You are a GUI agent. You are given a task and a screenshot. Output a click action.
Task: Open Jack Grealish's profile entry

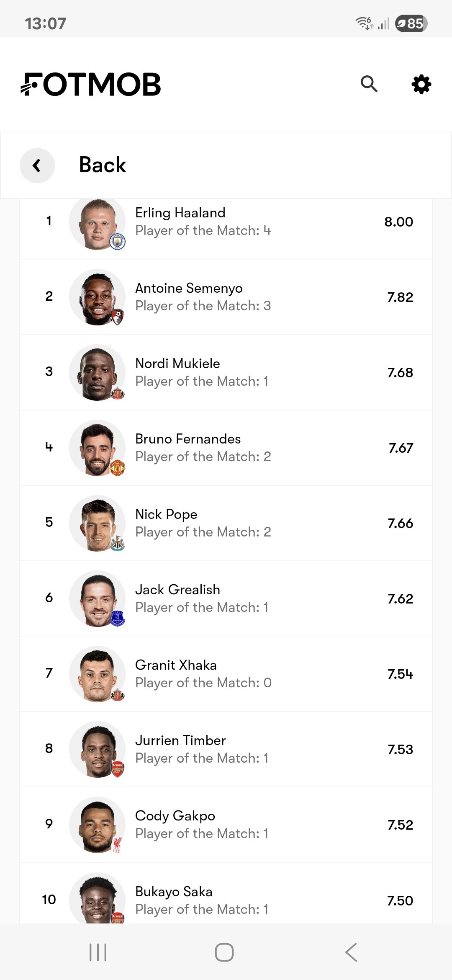[x=226, y=598]
